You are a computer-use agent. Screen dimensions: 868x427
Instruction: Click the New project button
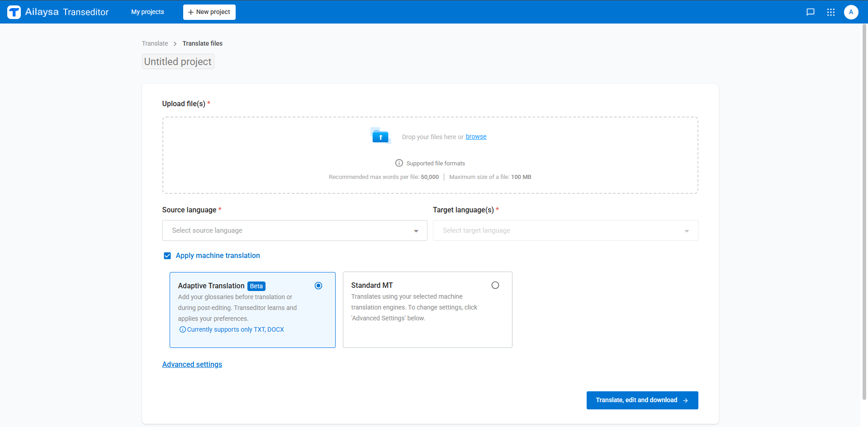pos(209,12)
